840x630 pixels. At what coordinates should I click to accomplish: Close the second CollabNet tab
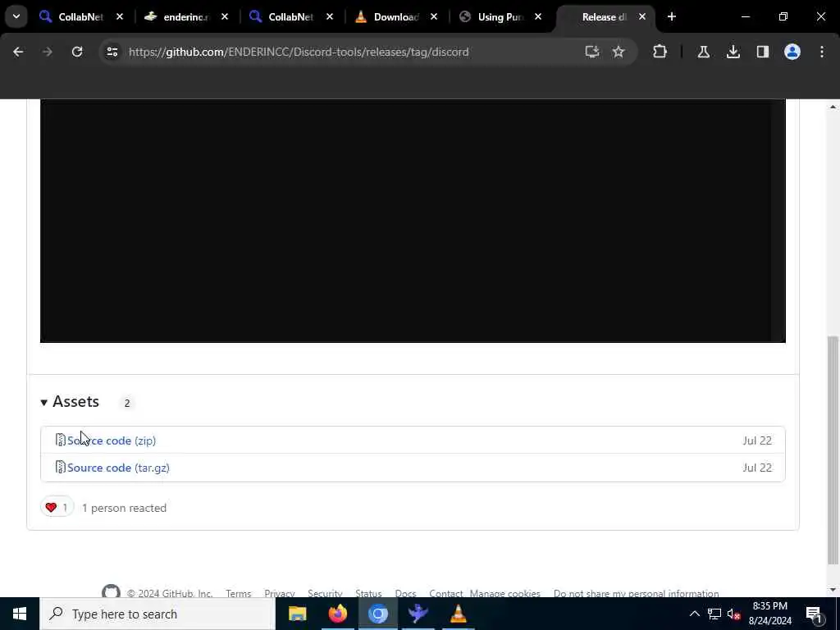(x=330, y=17)
